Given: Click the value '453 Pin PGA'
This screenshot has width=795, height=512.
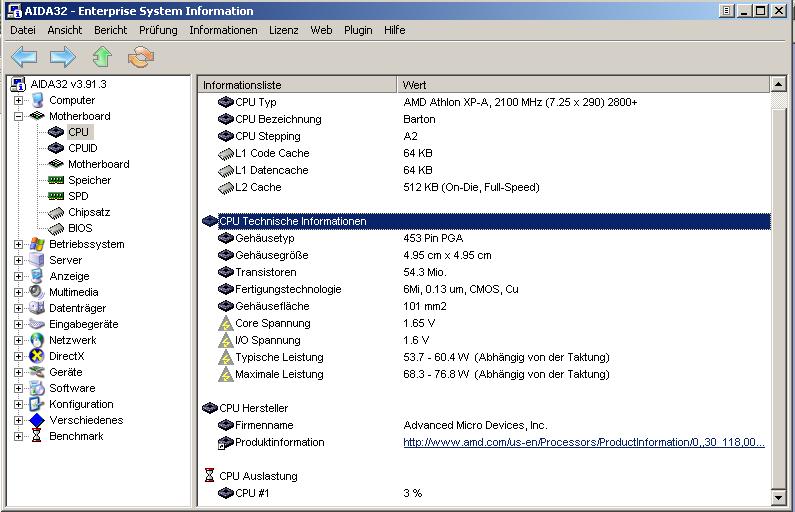Looking at the screenshot, I should (x=433, y=238).
